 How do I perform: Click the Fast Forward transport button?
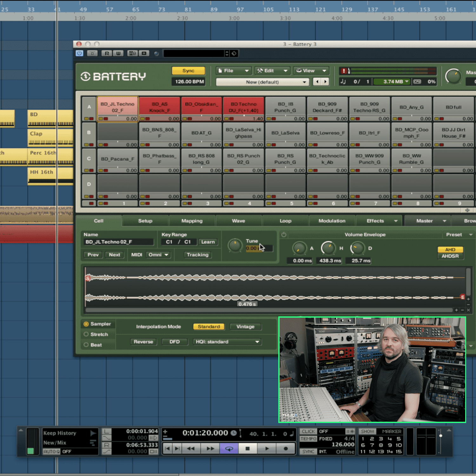point(210,448)
